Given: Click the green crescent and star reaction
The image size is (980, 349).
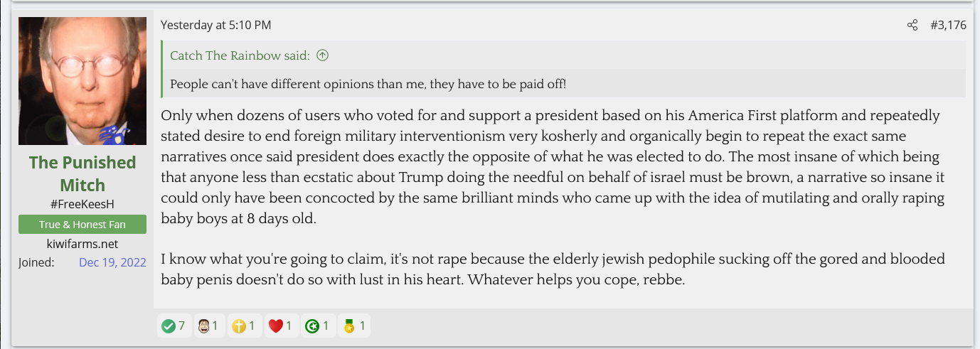Looking at the screenshot, I should (x=311, y=326).
